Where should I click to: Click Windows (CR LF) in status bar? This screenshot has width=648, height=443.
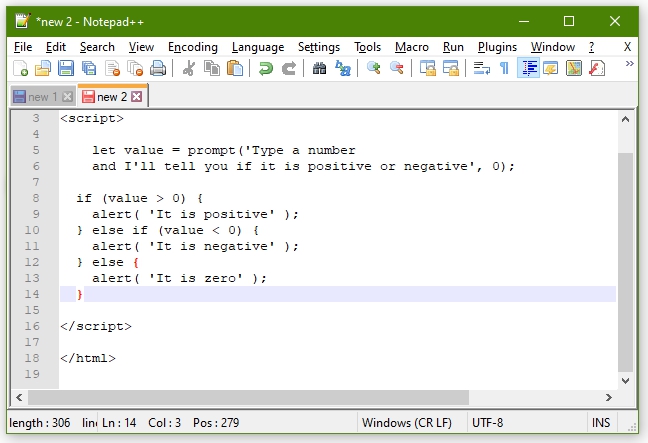(x=407, y=423)
